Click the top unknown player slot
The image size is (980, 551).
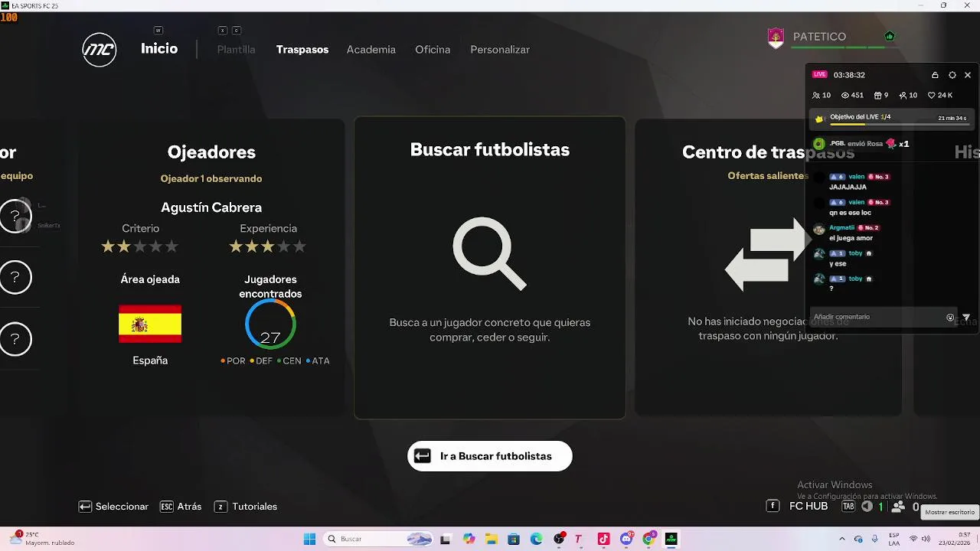(15, 216)
